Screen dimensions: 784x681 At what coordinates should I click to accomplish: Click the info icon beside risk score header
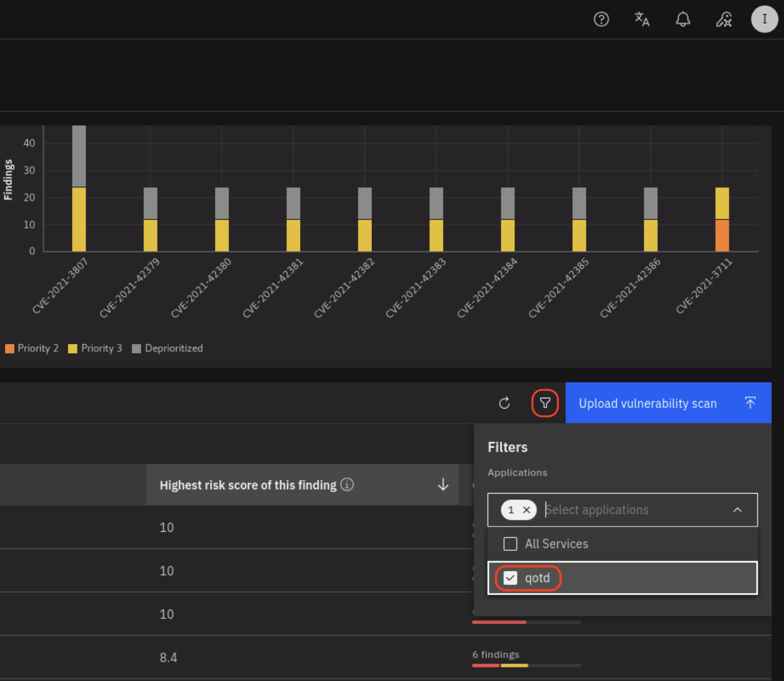(347, 484)
